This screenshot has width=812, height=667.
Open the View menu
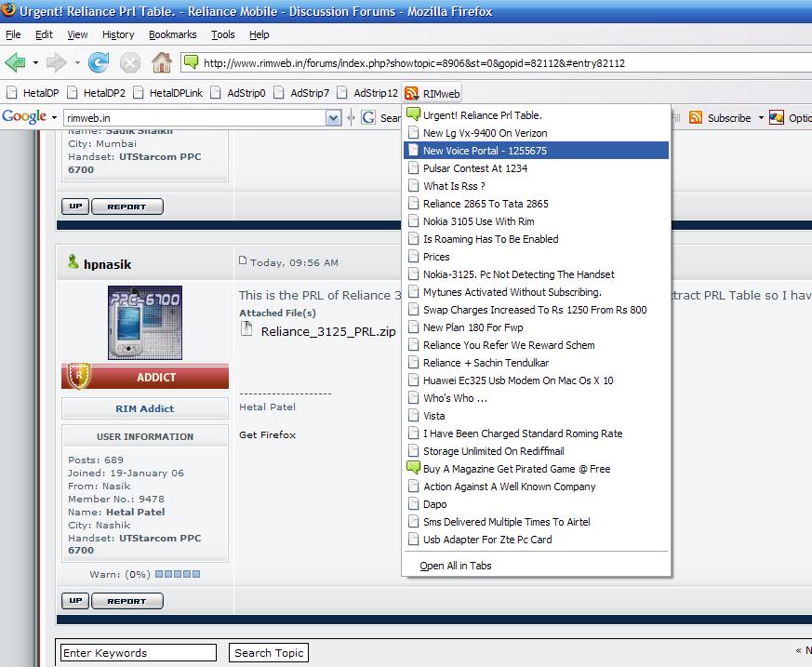pos(77,34)
